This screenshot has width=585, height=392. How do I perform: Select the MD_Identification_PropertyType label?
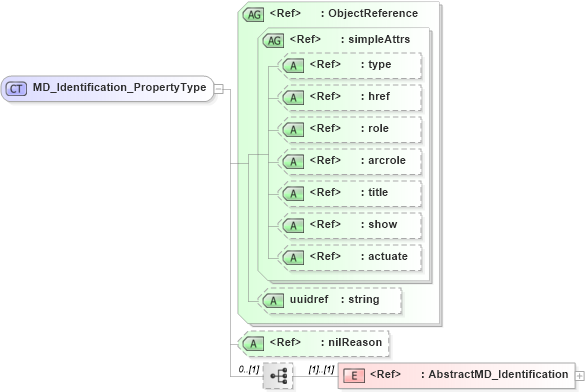(x=119, y=87)
